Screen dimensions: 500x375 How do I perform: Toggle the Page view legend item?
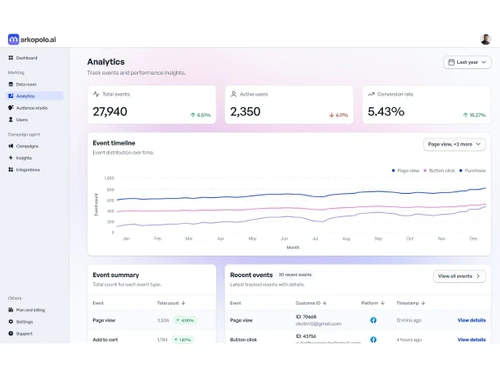(406, 171)
